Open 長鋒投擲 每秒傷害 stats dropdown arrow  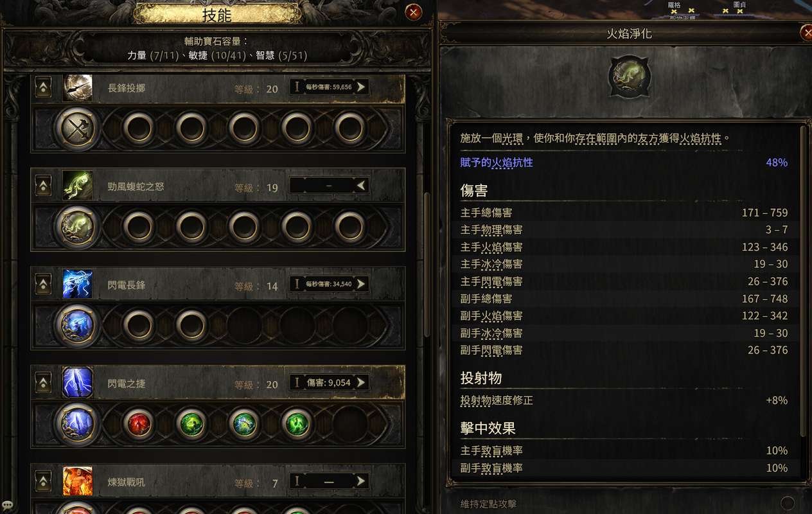[361, 87]
